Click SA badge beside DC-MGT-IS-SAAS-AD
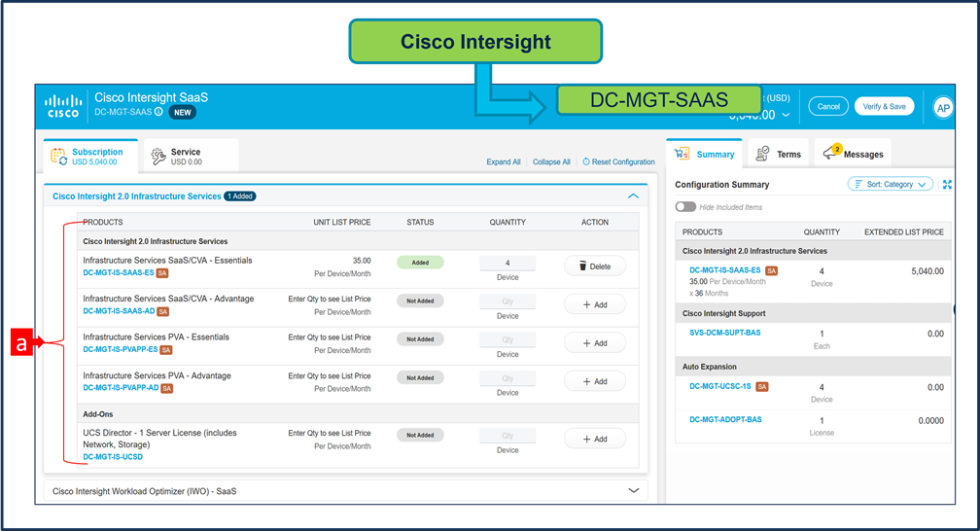Screen dimensions: 980x531 pyautogui.click(x=163, y=311)
